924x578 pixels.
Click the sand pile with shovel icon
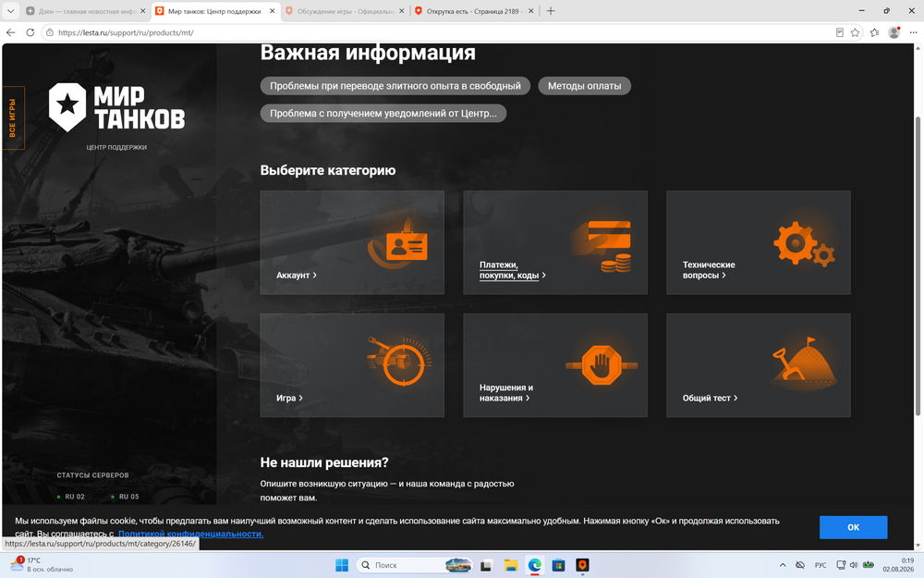tap(804, 363)
